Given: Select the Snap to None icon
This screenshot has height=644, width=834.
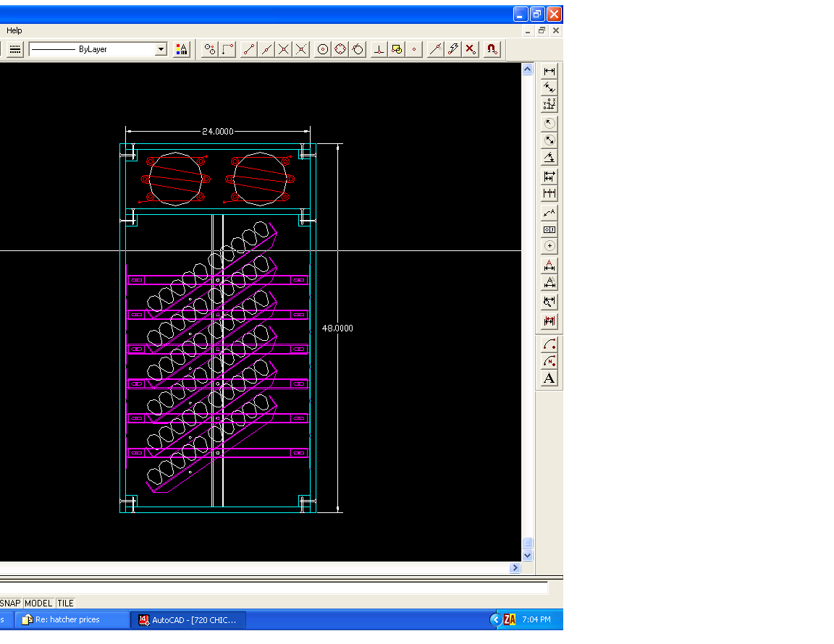Looking at the screenshot, I should (471, 49).
